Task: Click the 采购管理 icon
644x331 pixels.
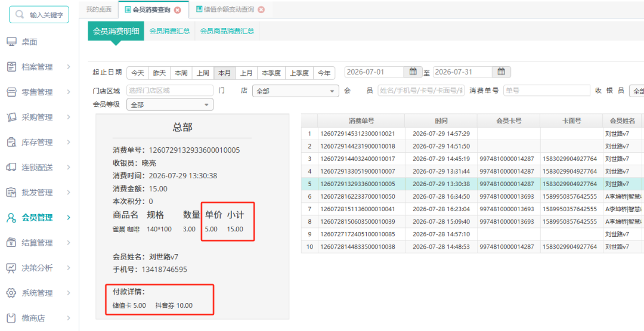Action: pos(11,117)
